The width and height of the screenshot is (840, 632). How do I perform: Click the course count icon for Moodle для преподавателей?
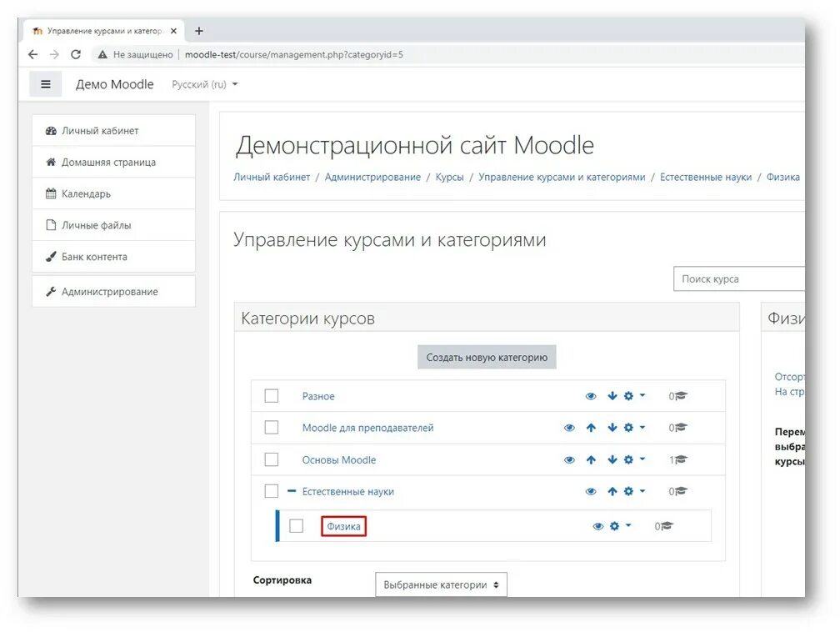(x=681, y=428)
